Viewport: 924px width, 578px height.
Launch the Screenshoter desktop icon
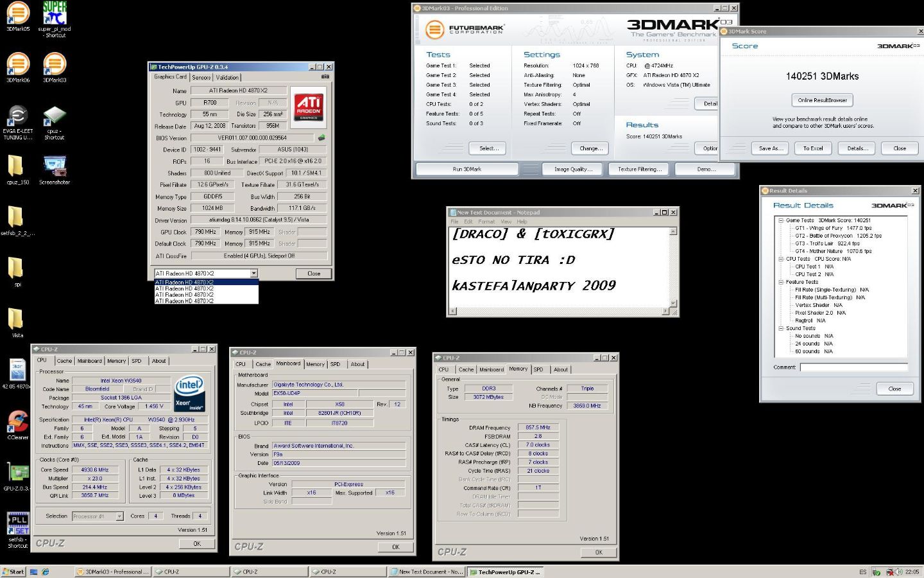pyautogui.click(x=55, y=168)
